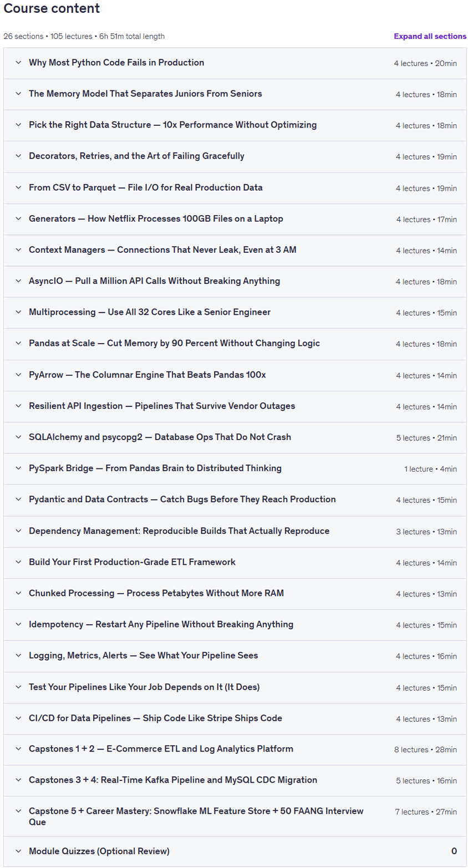The height and width of the screenshot is (868, 468).
Task: Click the Expand all sections link
Action: (430, 36)
